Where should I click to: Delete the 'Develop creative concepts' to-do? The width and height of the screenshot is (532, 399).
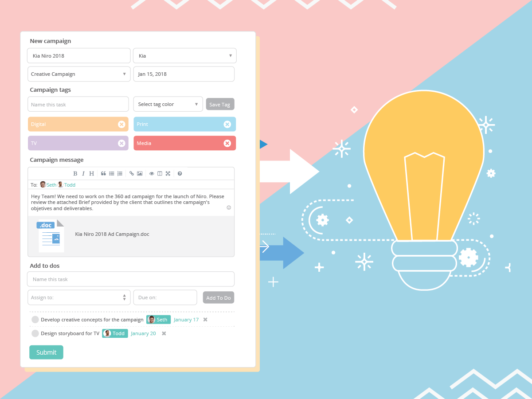pos(205,320)
